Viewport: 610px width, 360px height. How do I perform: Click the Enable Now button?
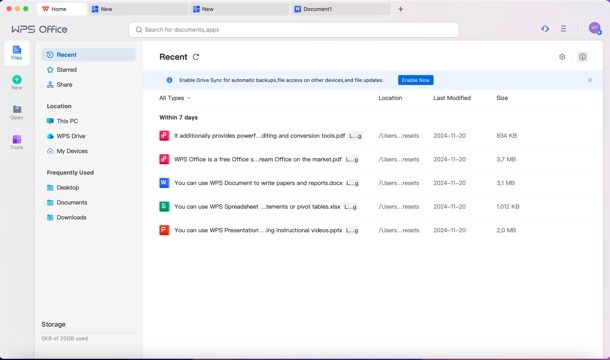[x=415, y=80]
